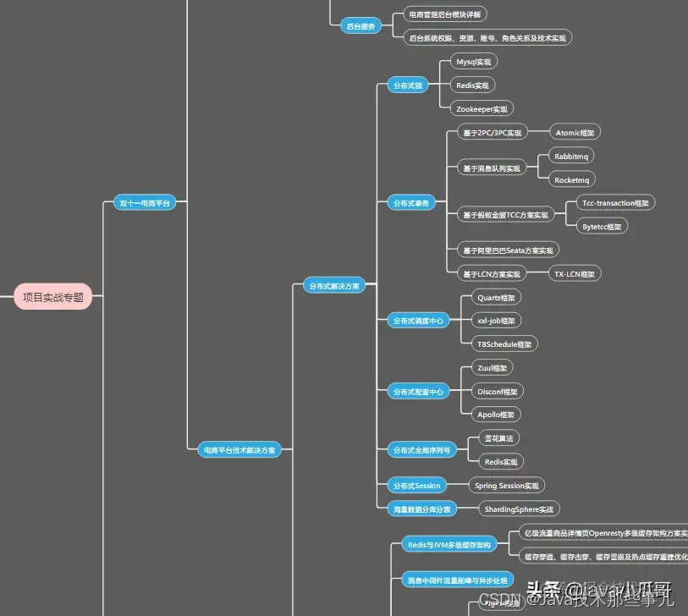This screenshot has height=616, width=688.
Task: Select the Tcc-transaction框架 leaf
Action: [615, 203]
